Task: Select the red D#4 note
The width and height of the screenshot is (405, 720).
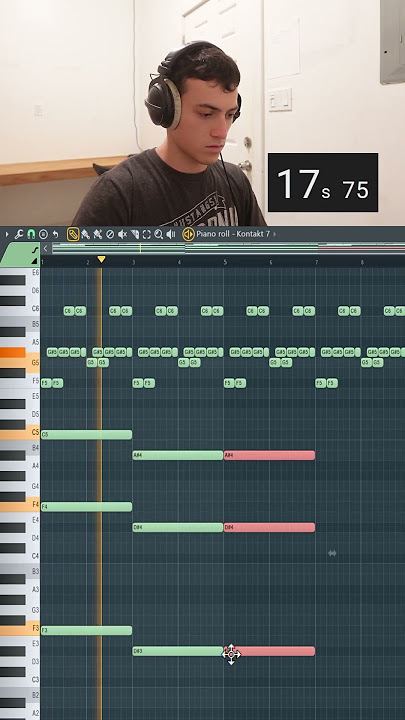Action: [x=269, y=528]
